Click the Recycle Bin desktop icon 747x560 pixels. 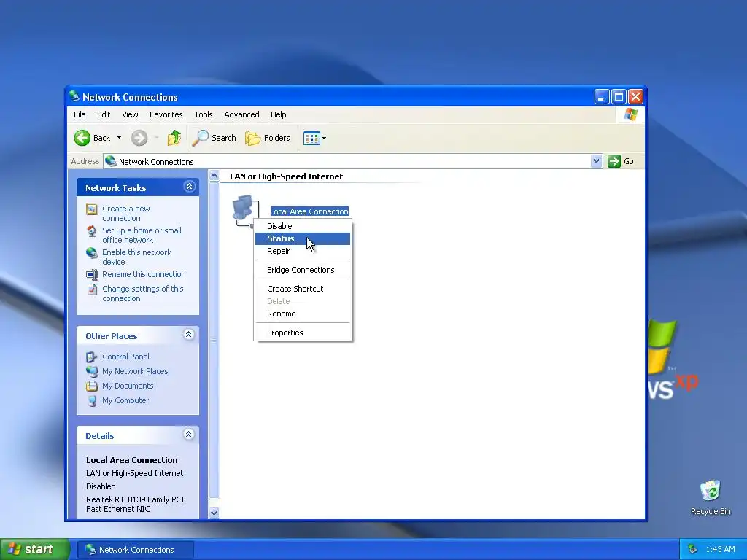(x=711, y=491)
